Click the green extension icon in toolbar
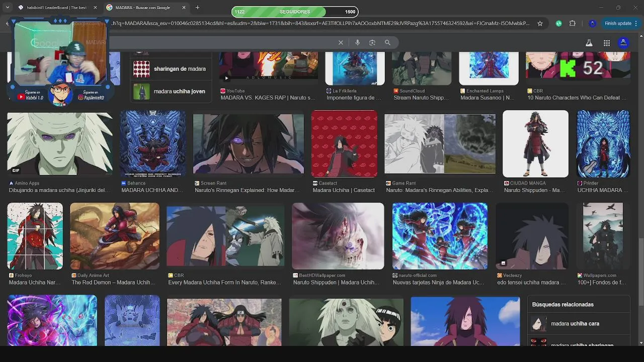 [x=558, y=23]
